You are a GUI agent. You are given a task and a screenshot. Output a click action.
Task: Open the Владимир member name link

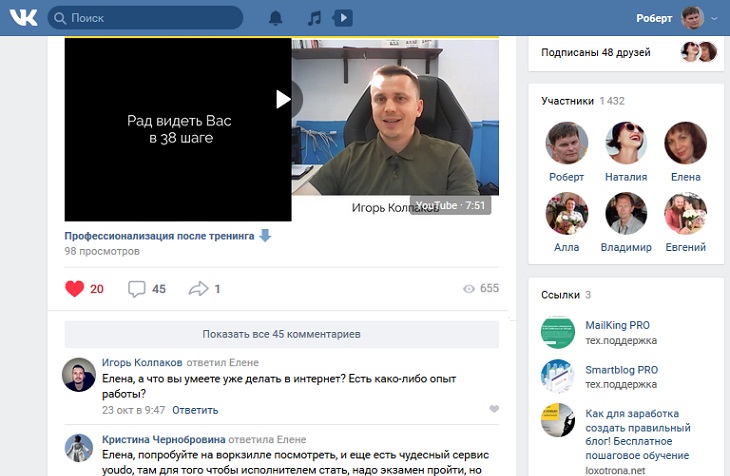(x=626, y=247)
